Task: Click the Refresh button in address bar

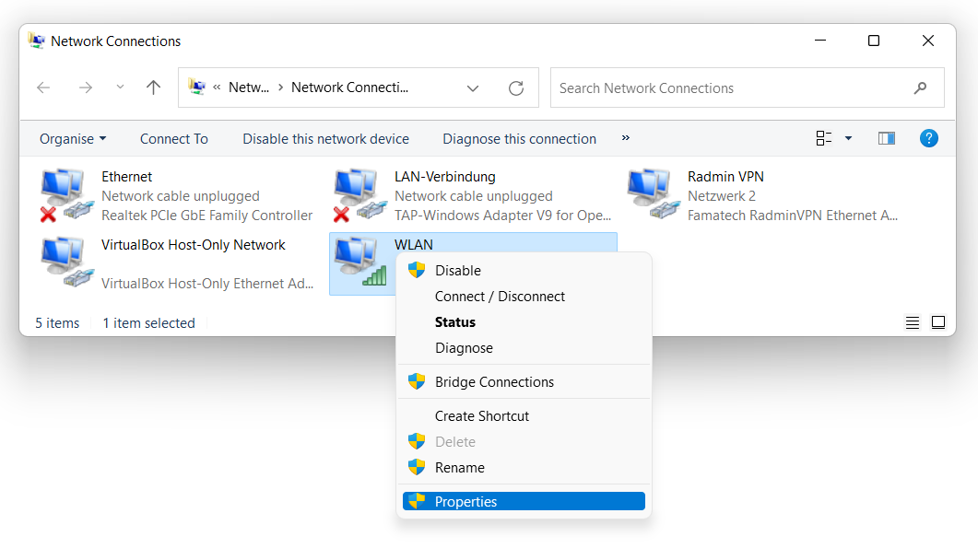Action: [x=516, y=88]
